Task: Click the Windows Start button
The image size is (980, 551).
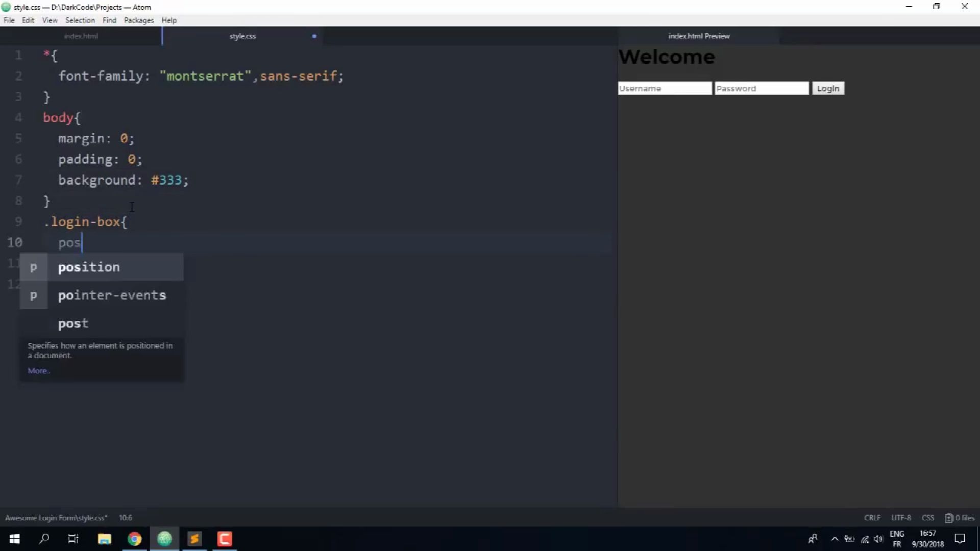Action: (x=15, y=538)
